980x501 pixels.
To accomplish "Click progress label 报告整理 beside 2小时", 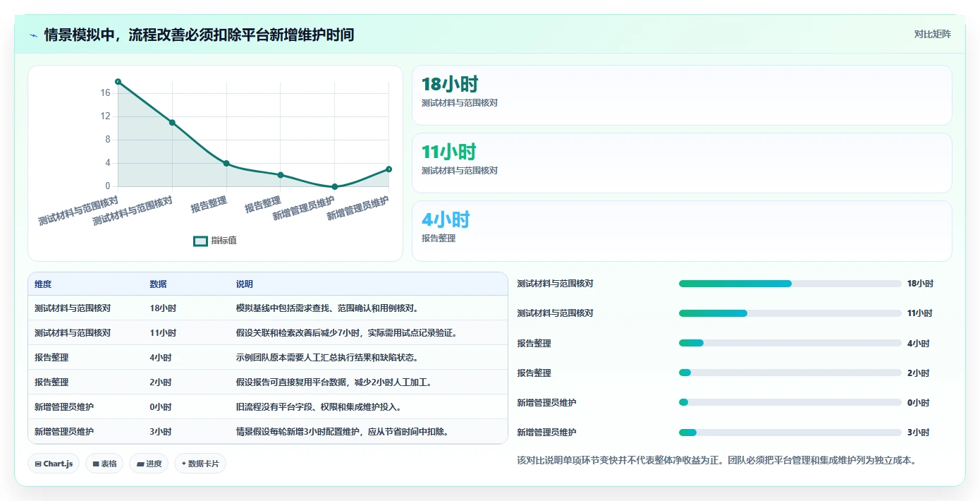I will click(x=534, y=373).
